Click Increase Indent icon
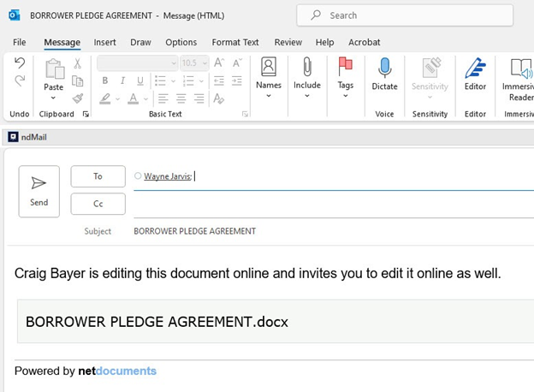Viewport: 534px width, 392px height. [x=237, y=80]
